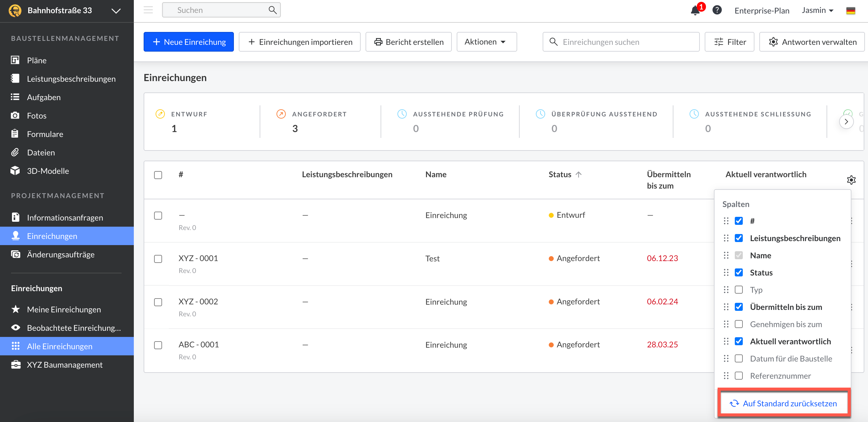Click the Ausstehende Schliessung clock icon
Image resolution: width=868 pixels, height=422 pixels.
click(x=694, y=114)
